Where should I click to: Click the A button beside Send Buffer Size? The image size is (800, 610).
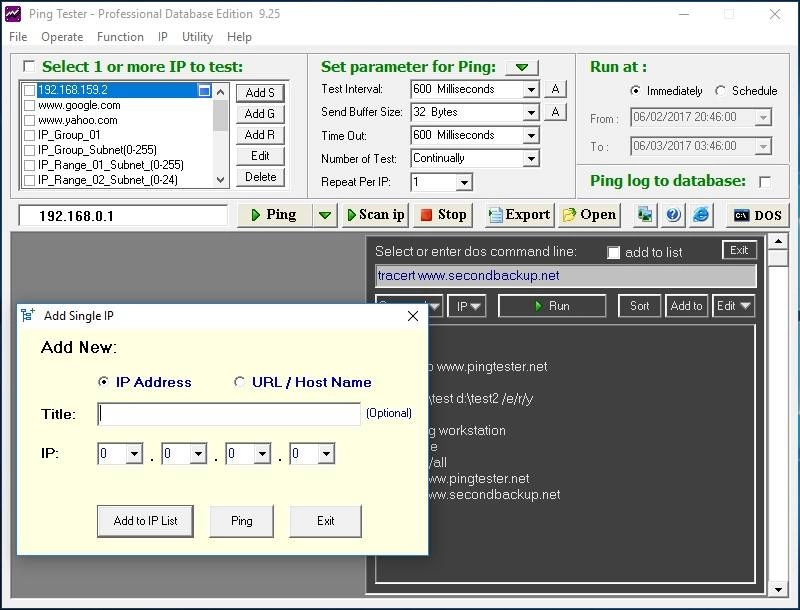coord(556,112)
